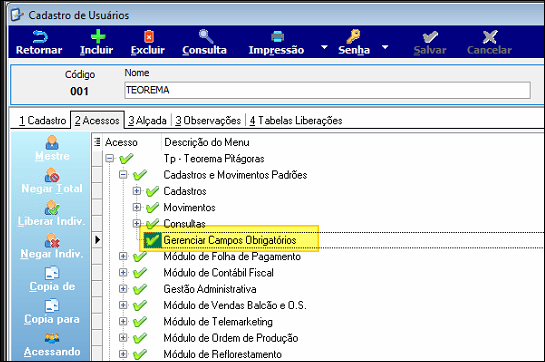The image size is (545, 362).
Task: Toggle access checkmark for Gestão Administrativa
Action: pos(140,289)
